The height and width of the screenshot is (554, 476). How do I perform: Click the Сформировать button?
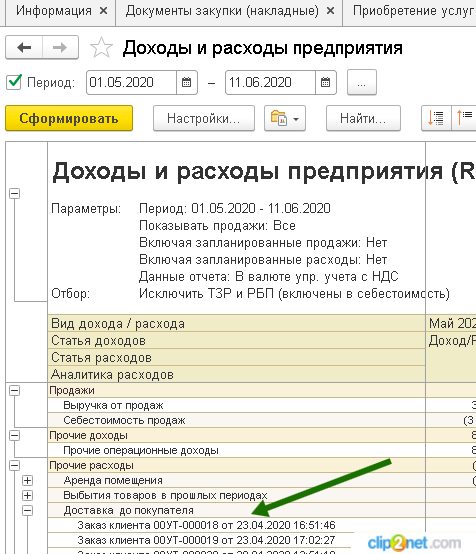point(69,118)
